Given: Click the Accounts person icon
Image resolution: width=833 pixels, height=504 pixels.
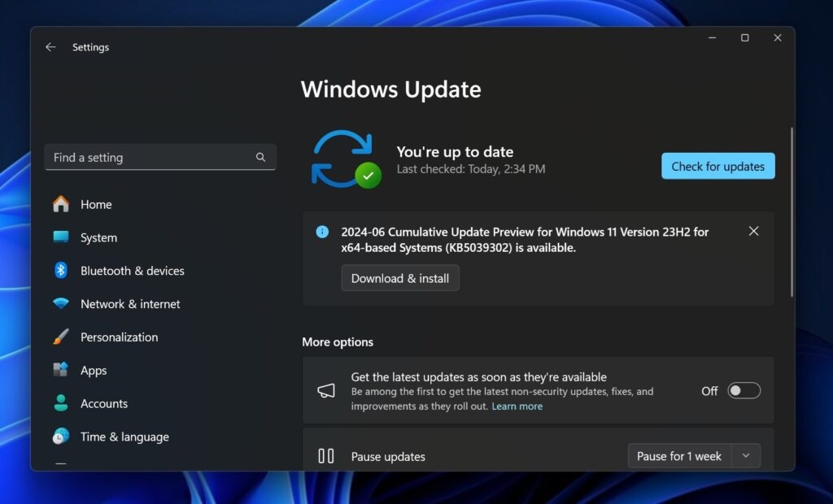Looking at the screenshot, I should pos(61,403).
